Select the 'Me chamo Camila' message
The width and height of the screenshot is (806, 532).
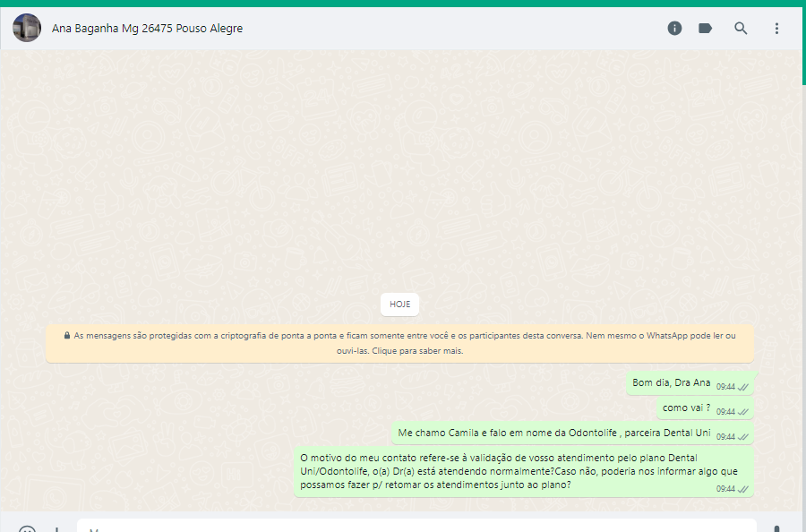572,433
